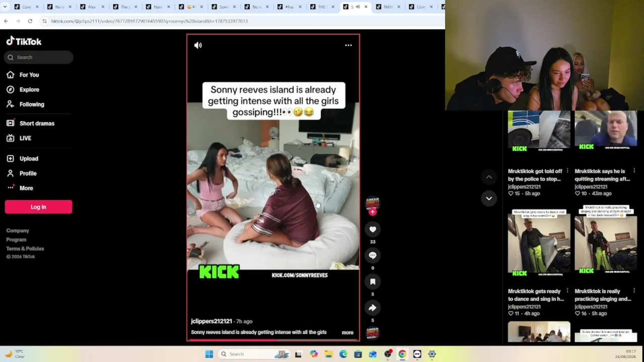Switch to the '#frac' browser tab

click(289, 7)
